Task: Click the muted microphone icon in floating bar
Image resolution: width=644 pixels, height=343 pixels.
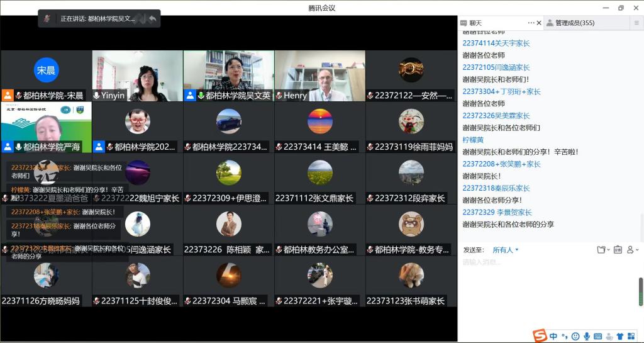Action: click(47, 19)
